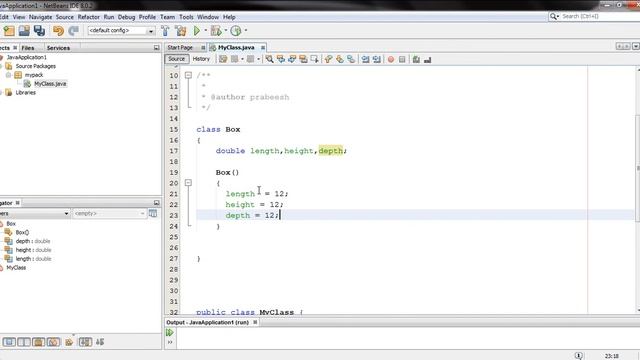
Task: Select the Box() constructor in Navigator
Action: (x=22, y=232)
